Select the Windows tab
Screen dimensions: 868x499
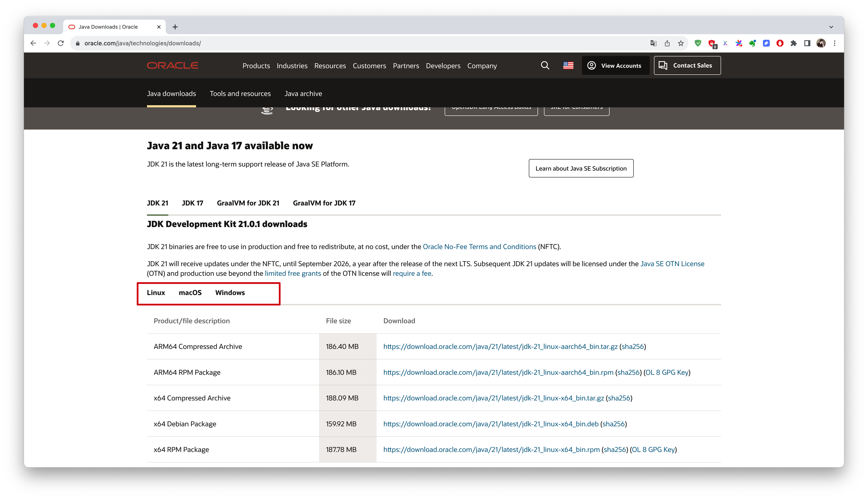click(230, 293)
